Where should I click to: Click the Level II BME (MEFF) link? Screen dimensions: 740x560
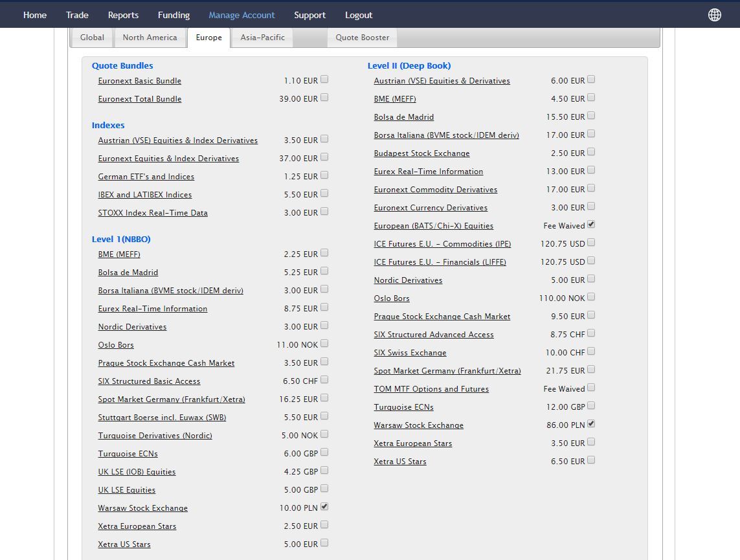[x=395, y=99]
